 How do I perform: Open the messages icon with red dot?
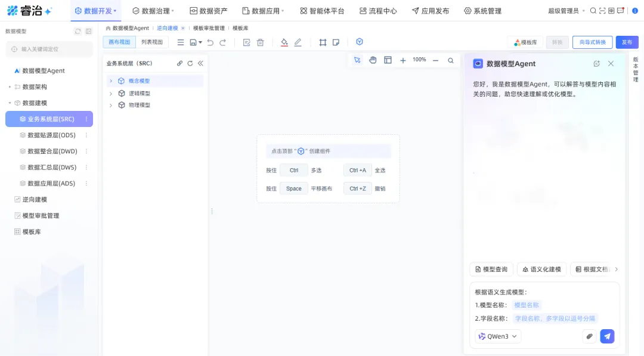(621, 11)
